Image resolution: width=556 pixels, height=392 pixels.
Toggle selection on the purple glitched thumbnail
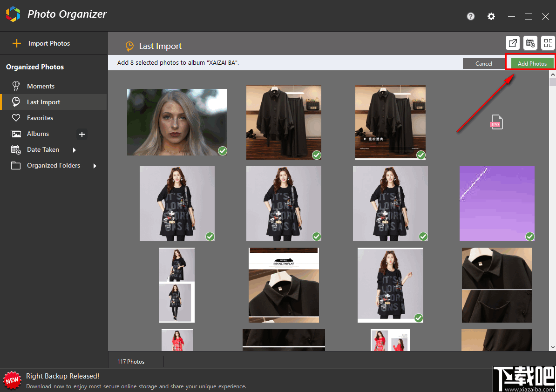[529, 237]
